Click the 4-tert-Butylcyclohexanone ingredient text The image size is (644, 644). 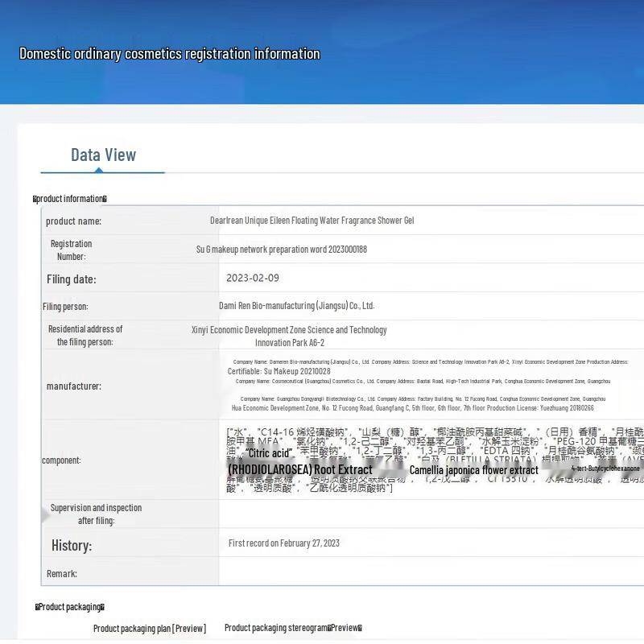point(605,469)
